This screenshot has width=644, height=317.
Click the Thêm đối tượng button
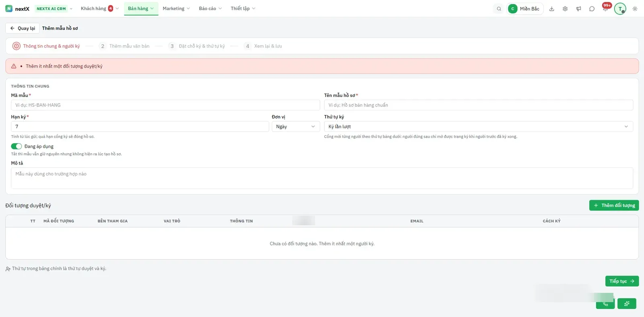(614, 205)
